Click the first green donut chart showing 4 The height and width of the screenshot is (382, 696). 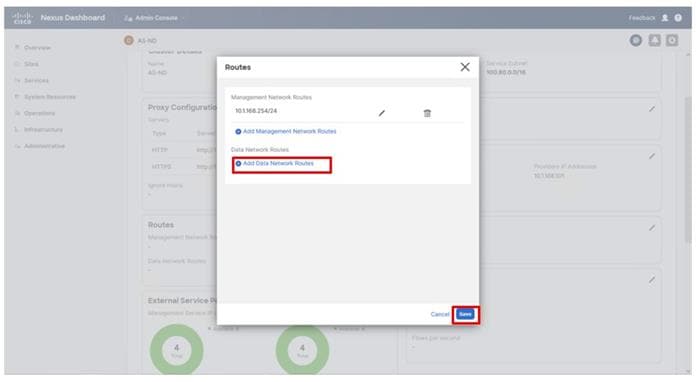pos(177,350)
